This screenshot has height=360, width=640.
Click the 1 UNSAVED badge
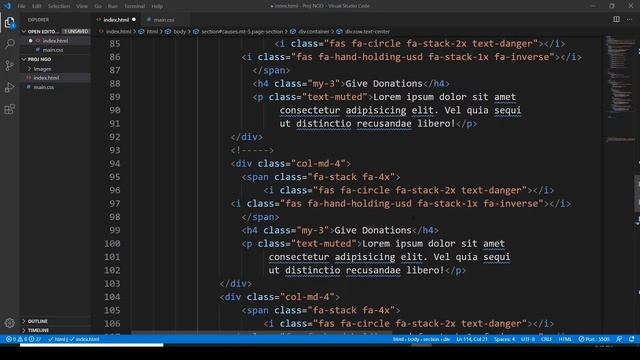coord(76,31)
